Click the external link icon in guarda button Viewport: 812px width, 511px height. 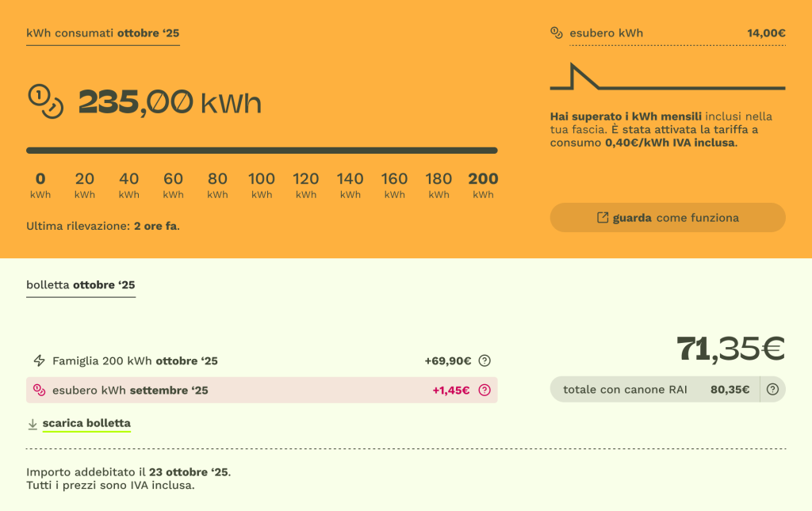(603, 217)
